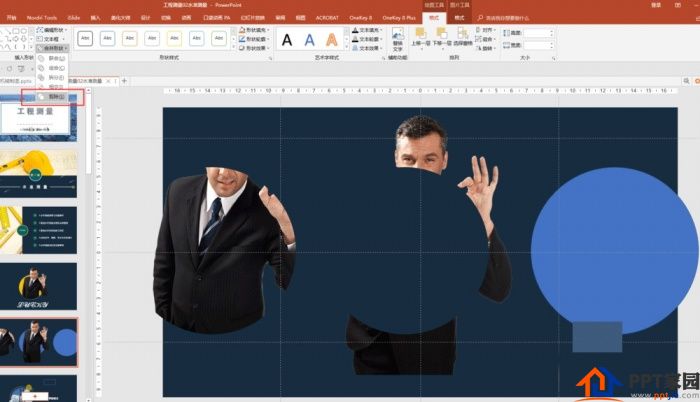Click Send Backward icon
This screenshot has width=700, height=402.
pos(442,38)
